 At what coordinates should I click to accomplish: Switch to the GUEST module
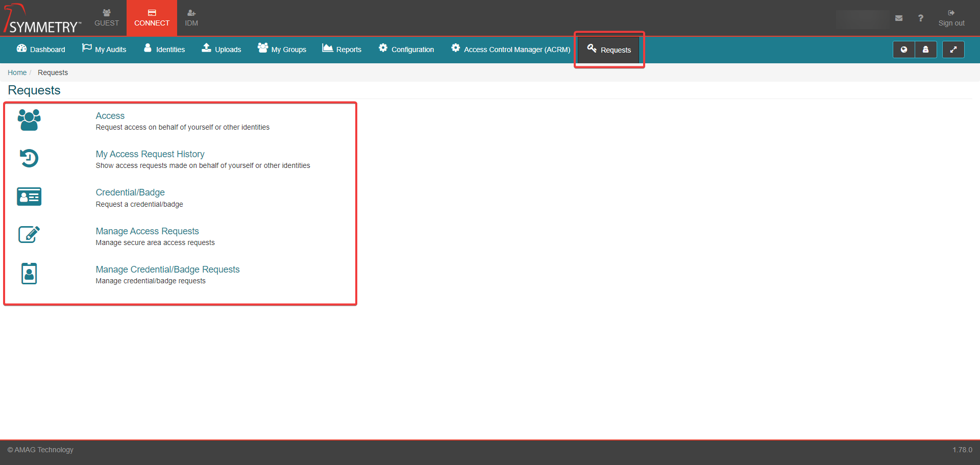[x=107, y=18]
